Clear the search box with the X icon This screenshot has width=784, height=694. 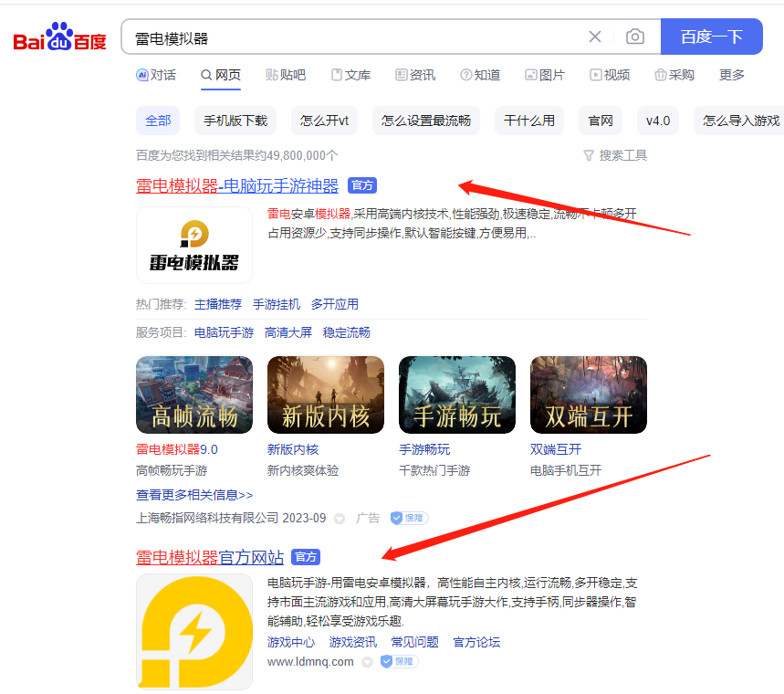(594, 37)
